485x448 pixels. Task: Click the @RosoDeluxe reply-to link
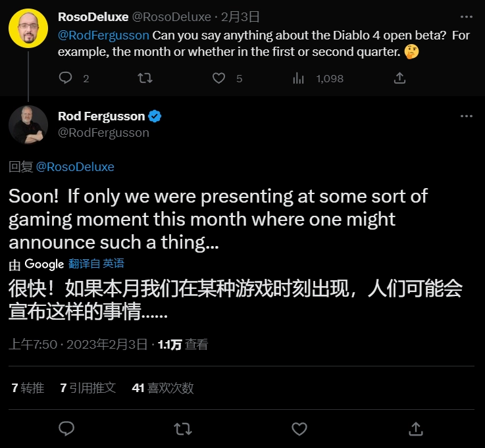click(75, 167)
